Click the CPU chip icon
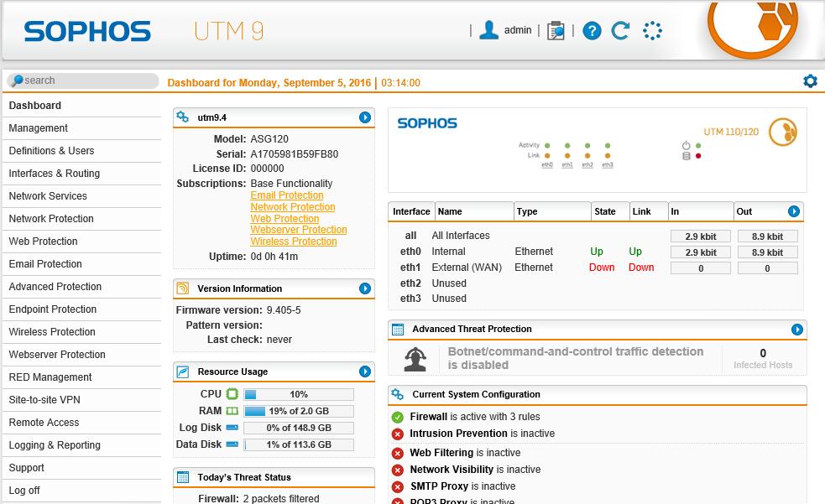 pos(232,393)
